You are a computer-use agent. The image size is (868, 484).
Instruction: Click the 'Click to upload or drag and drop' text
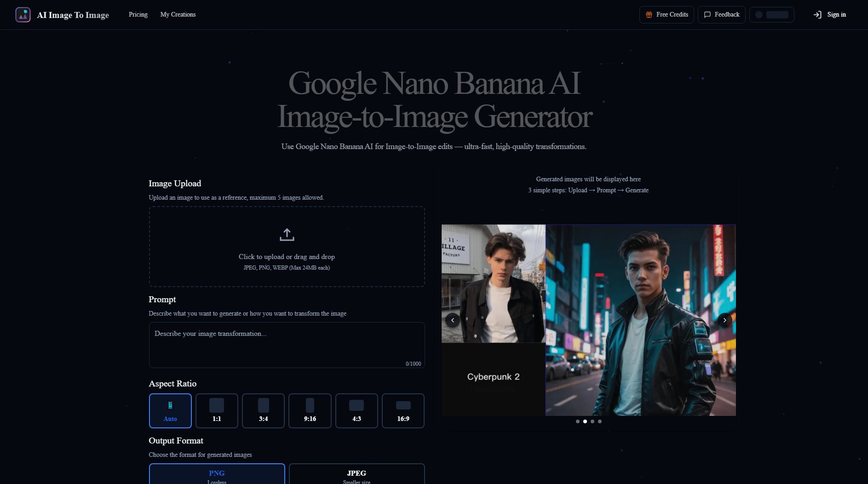287,257
